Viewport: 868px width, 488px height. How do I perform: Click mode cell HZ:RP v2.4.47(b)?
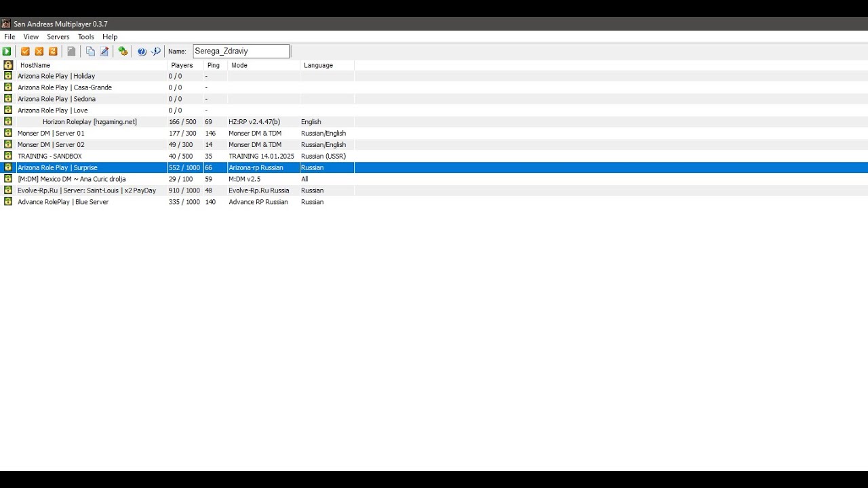tap(254, 122)
